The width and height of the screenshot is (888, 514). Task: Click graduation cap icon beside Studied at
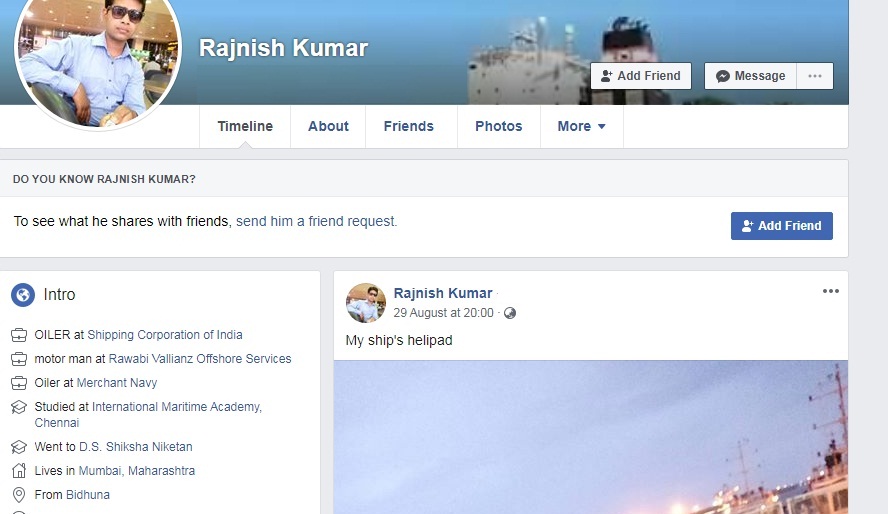coord(19,407)
